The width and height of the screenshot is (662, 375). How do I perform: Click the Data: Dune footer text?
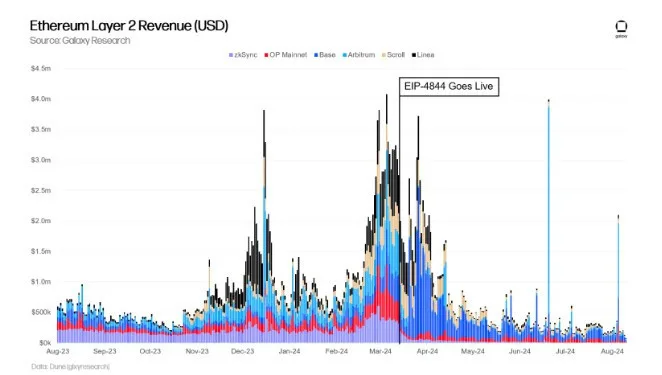71,367
